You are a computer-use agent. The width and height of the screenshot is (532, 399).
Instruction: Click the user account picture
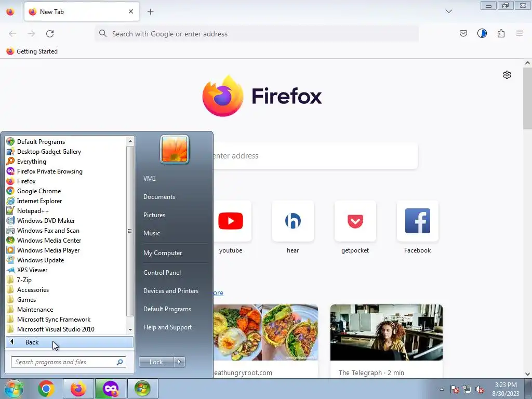[x=175, y=149]
